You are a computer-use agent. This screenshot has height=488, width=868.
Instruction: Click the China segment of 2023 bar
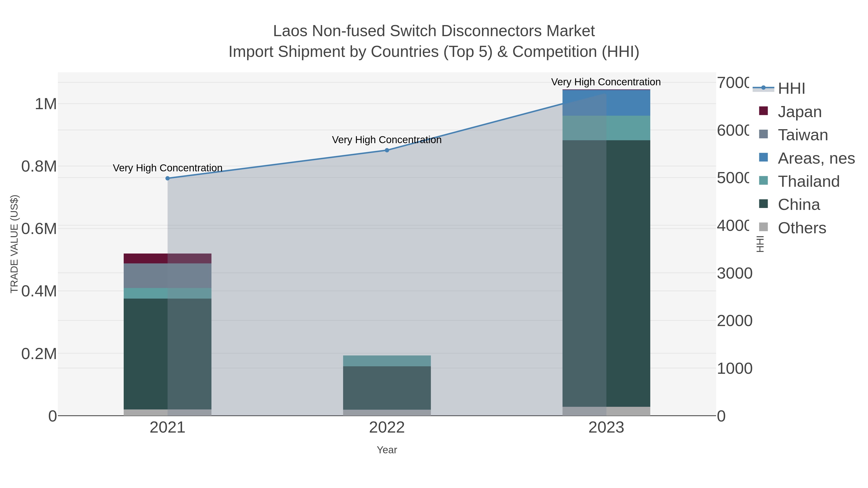[x=606, y=274]
